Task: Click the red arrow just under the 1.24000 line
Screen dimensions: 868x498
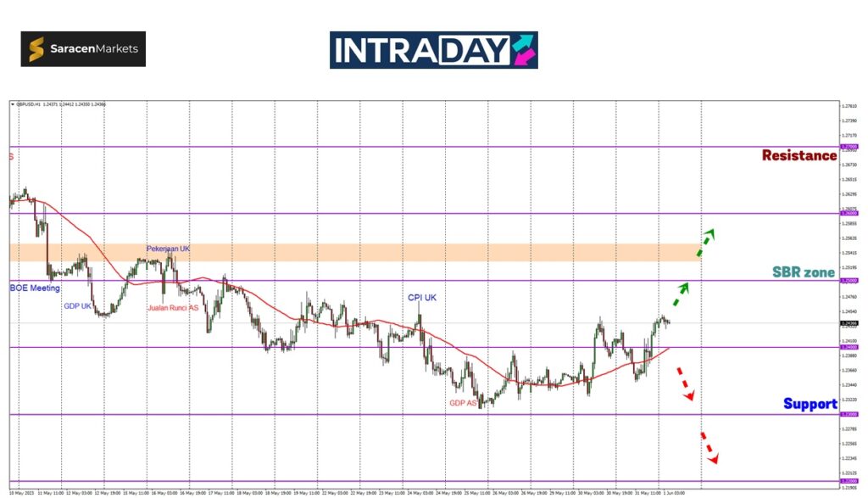Action: point(685,384)
